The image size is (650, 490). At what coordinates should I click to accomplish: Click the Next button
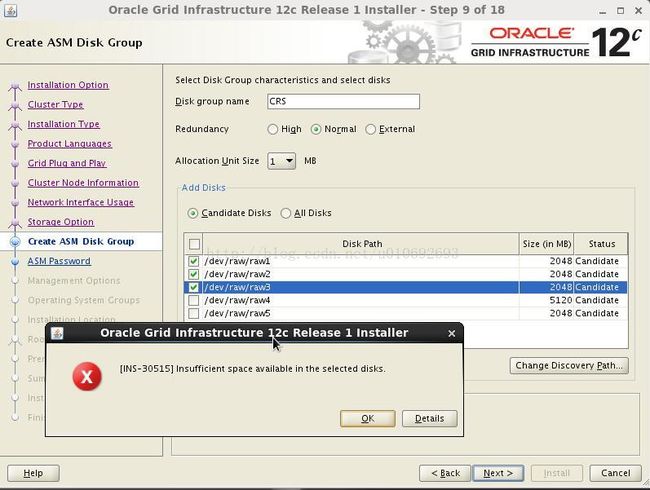pos(498,473)
